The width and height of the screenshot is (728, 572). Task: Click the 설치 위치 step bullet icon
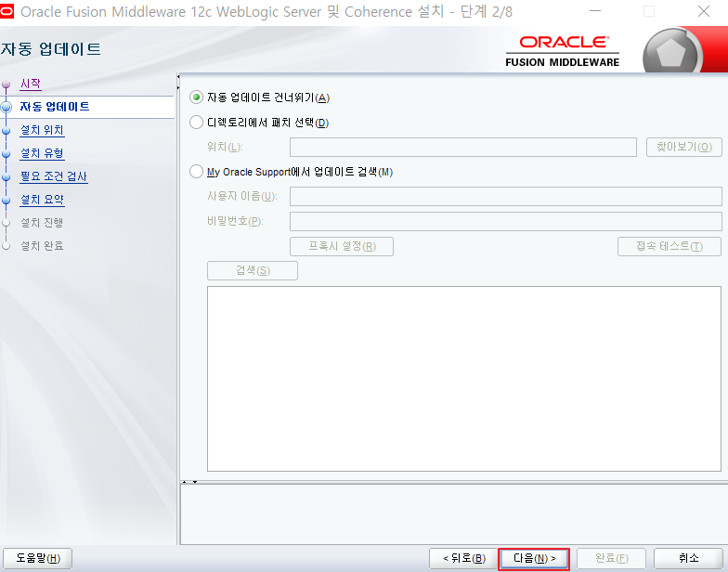(x=6, y=131)
